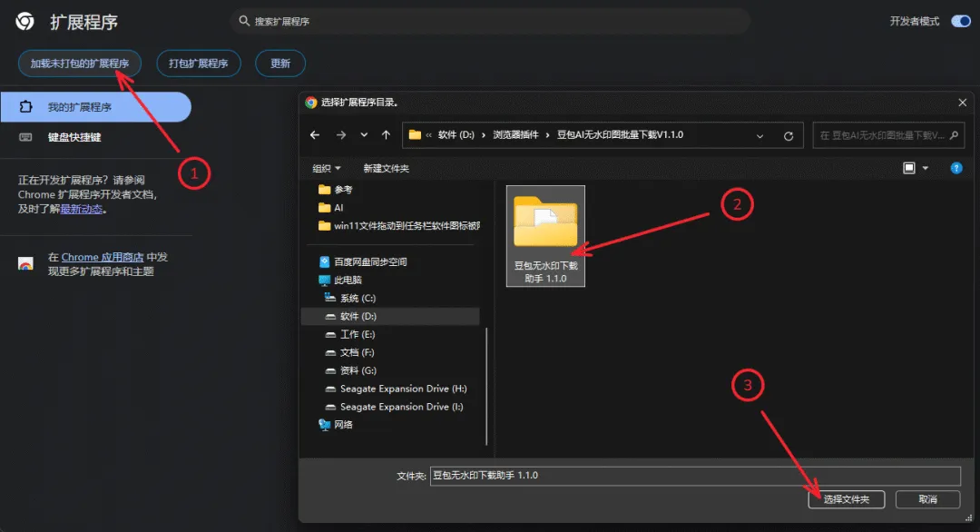Expand the address bar history dropdown

(x=760, y=135)
